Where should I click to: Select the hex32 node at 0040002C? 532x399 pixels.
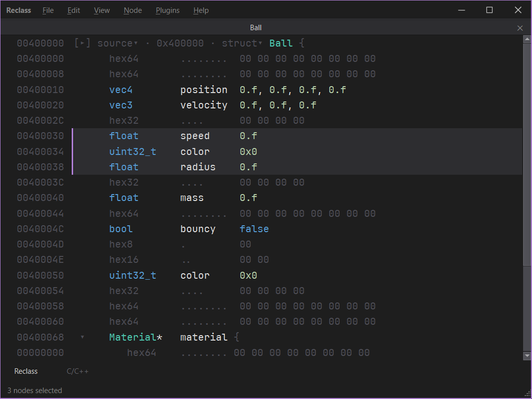[x=124, y=121]
